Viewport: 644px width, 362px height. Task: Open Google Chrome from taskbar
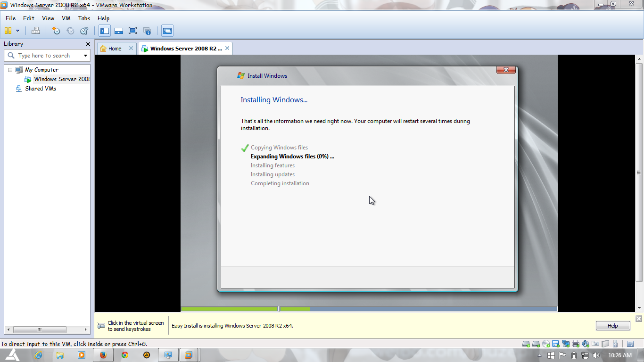coord(125,355)
